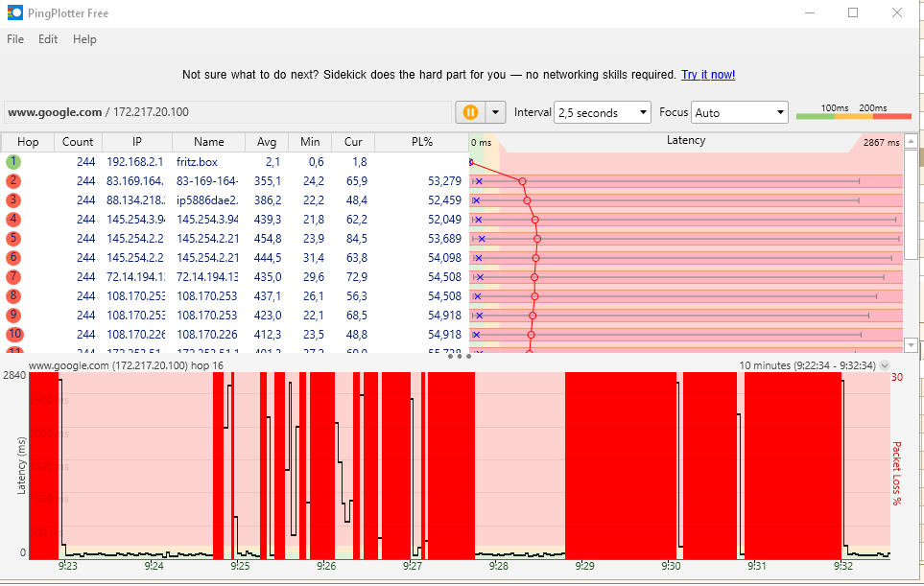
Task: Click the fritz.box name cell
Action: point(197,161)
